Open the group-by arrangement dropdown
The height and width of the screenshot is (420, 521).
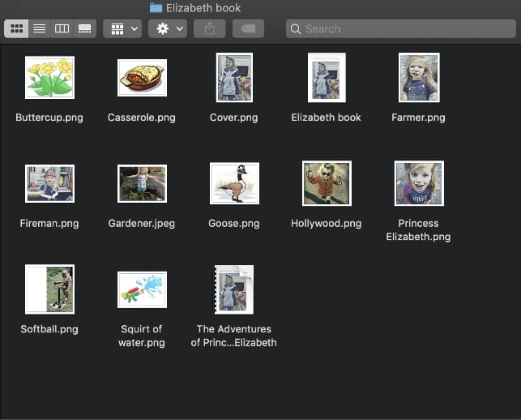123,28
